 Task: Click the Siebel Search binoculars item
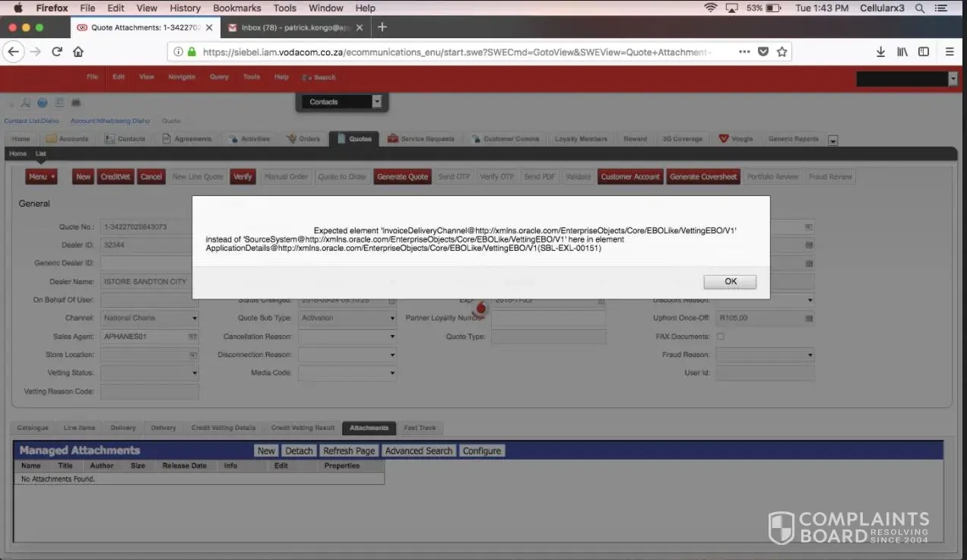point(319,78)
